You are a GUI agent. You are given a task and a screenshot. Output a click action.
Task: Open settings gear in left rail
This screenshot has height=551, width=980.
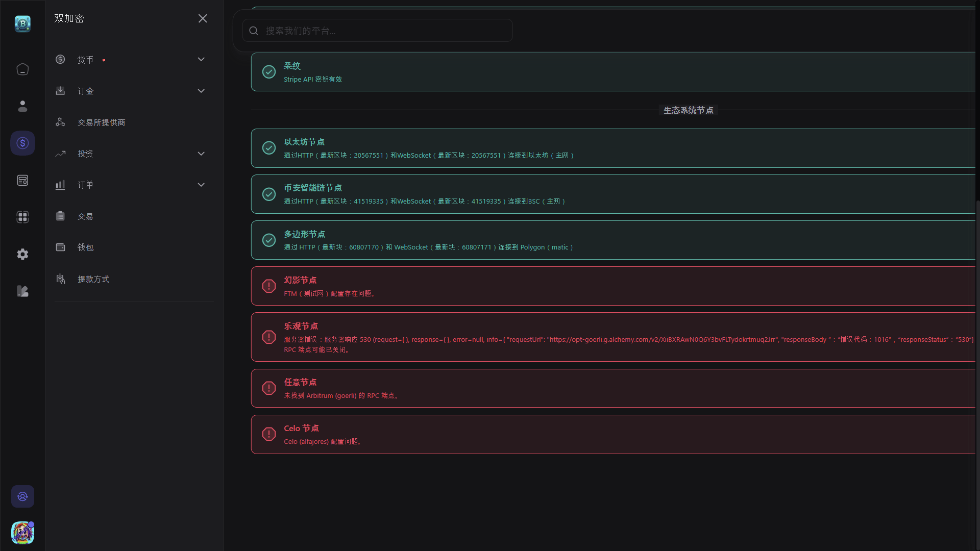(x=22, y=254)
